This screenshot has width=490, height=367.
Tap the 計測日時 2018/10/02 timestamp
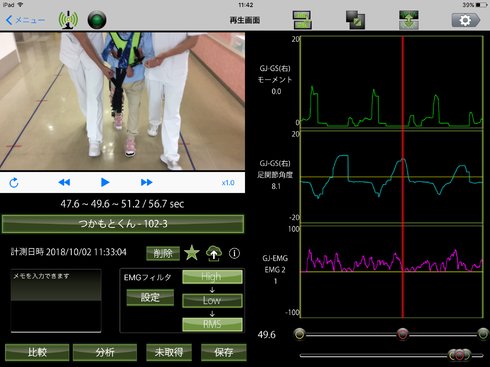click(68, 252)
